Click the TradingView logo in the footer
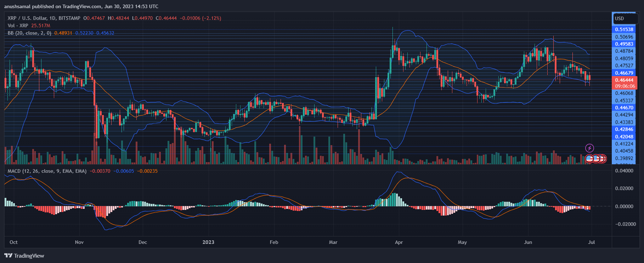Viewport: 644px width, 263px height. tap(24, 256)
